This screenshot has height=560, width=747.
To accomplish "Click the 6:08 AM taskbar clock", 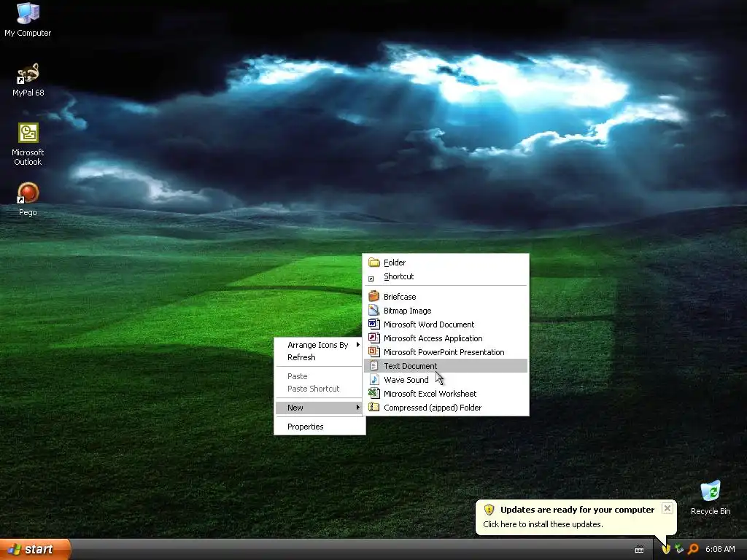I will point(720,549).
